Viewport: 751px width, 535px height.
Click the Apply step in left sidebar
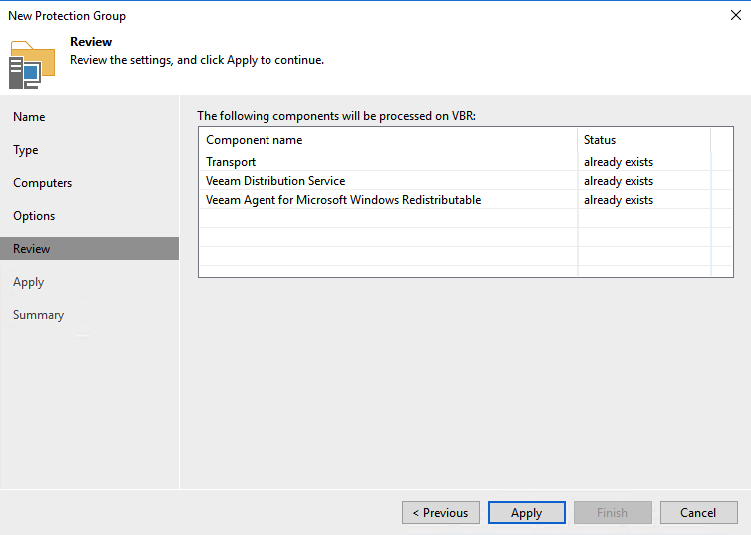coord(29,282)
